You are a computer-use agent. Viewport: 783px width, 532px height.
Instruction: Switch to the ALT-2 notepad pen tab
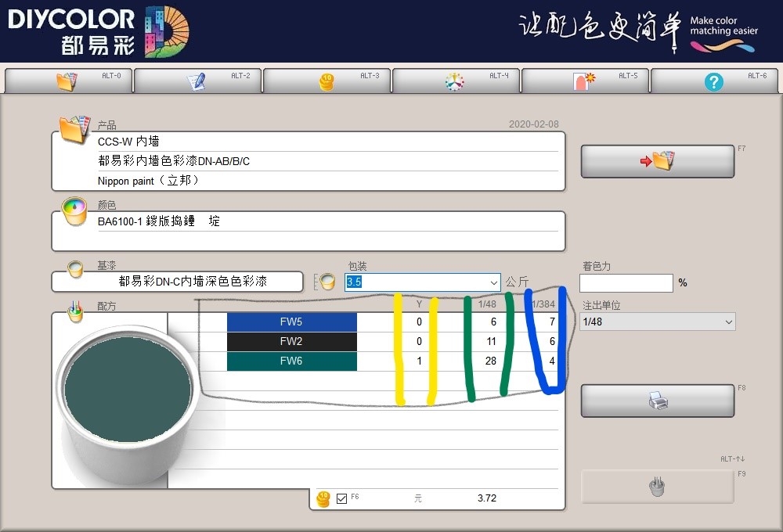197,81
